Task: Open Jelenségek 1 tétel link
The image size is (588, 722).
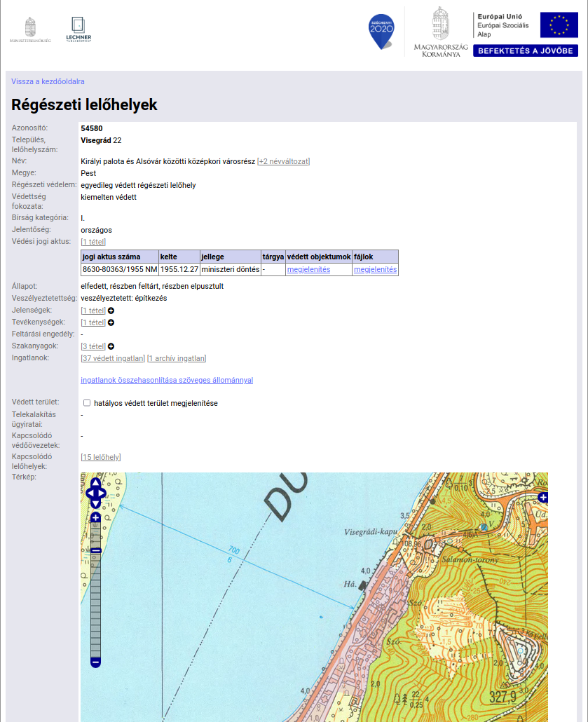Action: coord(93,311)
